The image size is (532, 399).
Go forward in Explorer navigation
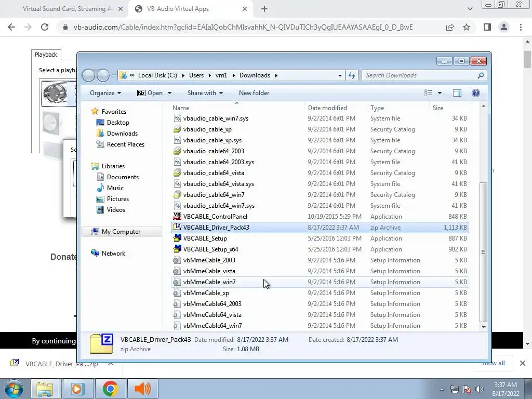(103, 75)
